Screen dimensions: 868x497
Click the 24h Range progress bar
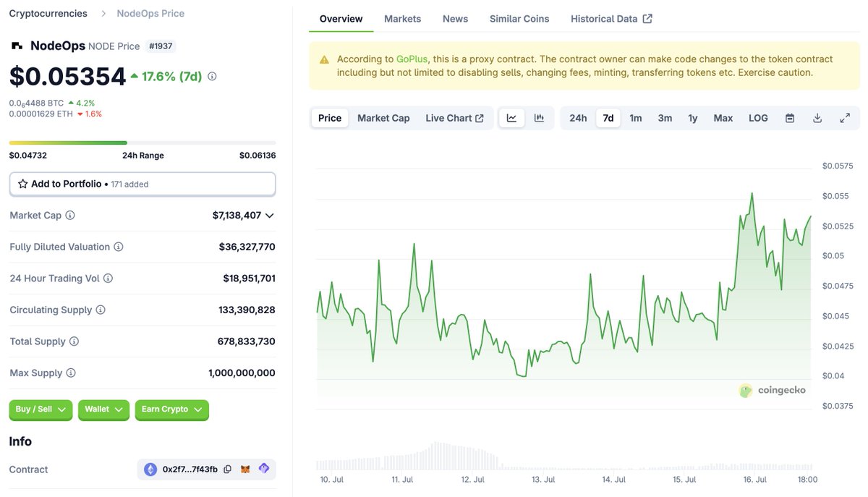coord(142,143)
